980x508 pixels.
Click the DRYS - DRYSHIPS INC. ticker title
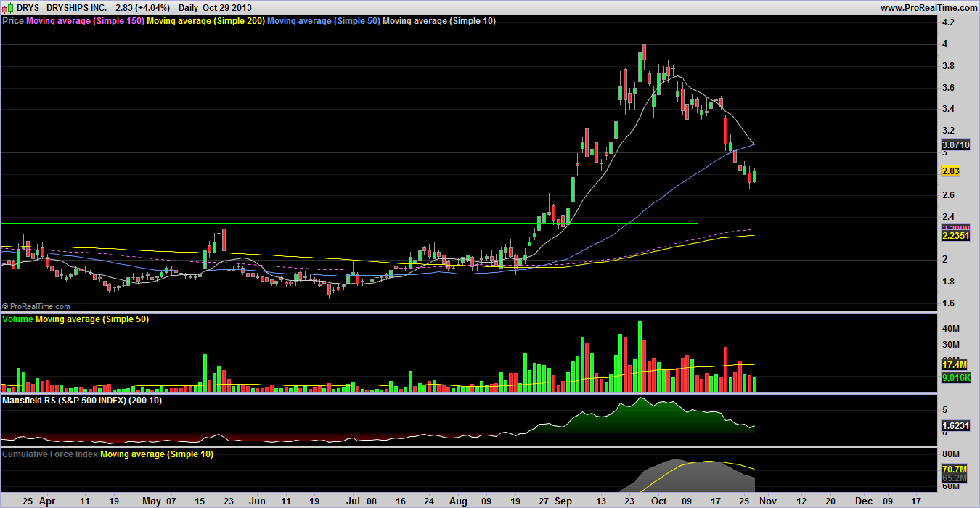tap(54, 7)
